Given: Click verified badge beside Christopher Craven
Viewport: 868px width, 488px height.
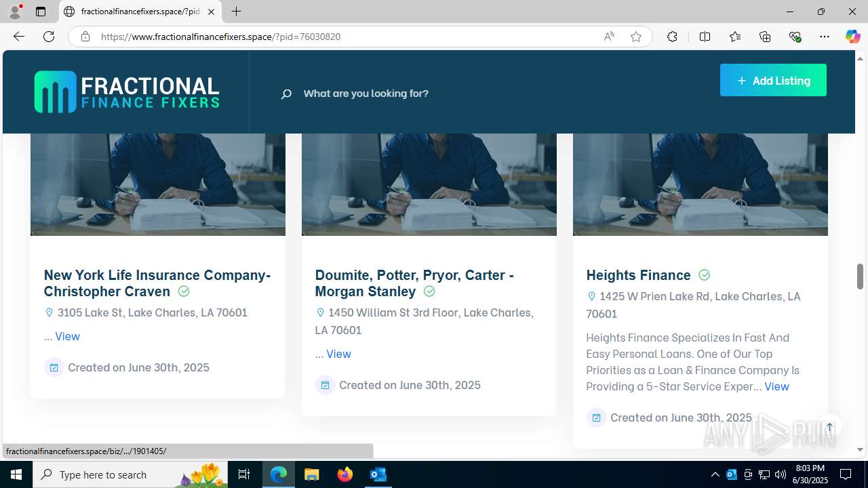Looking at the screenshot, I should coord(184,291).
